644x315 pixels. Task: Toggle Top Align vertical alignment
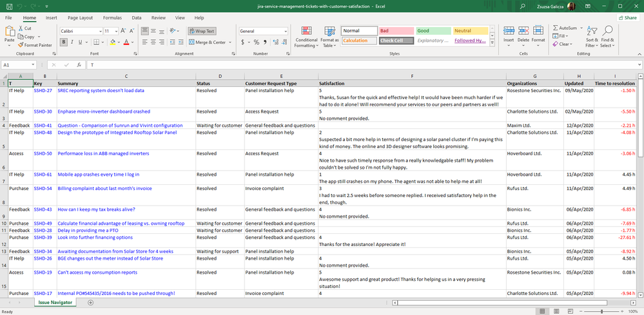[145, 31]
